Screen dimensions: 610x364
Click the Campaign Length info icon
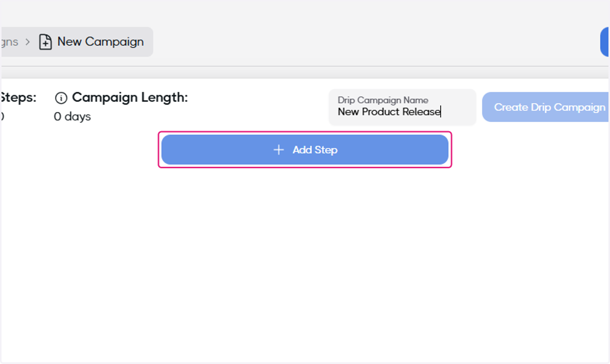point(61,98)
